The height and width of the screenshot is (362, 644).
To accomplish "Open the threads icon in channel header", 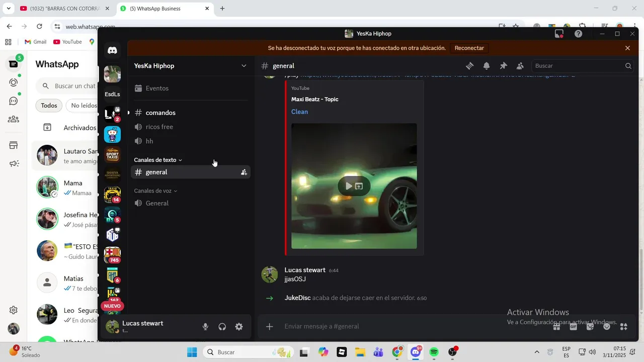I will click(x=470, y=66).
